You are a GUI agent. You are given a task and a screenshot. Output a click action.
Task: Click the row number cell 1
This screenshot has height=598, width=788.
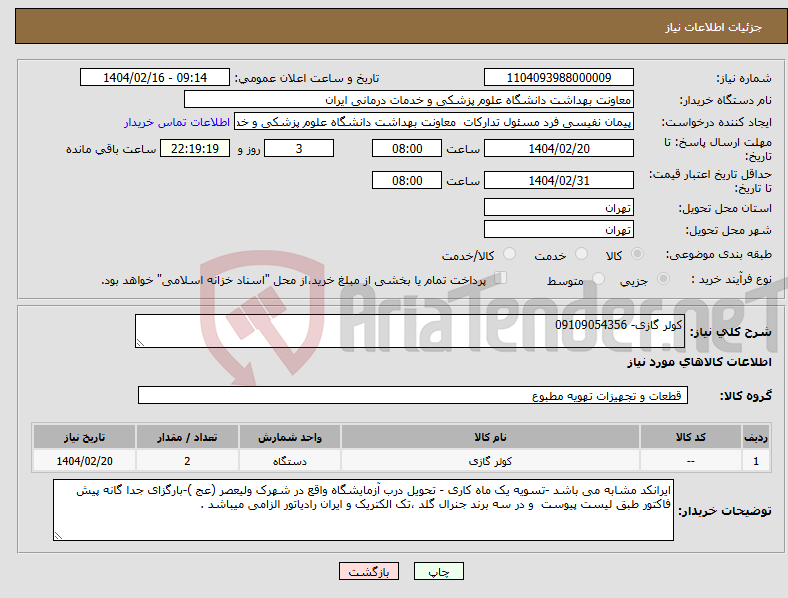click(756, 461)
